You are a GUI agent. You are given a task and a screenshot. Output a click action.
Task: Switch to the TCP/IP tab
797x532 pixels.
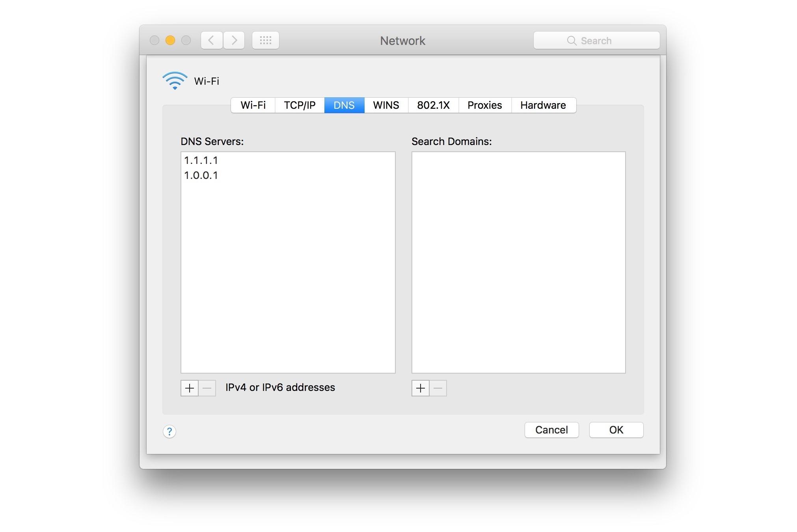point(300,105)
